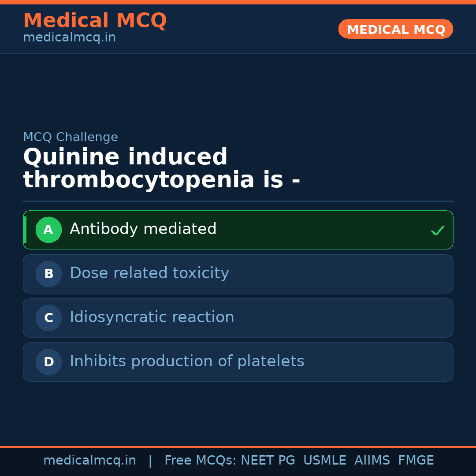Pick the 'Idiosyncratic reaction' option
The image size is (476, 476).
152,317
